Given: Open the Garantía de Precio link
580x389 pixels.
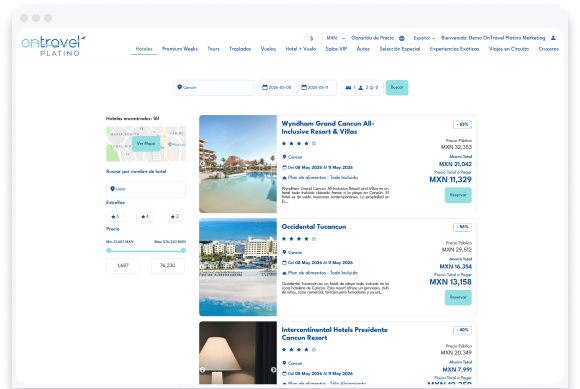Looking at the screenshot, I should point(372,38).
